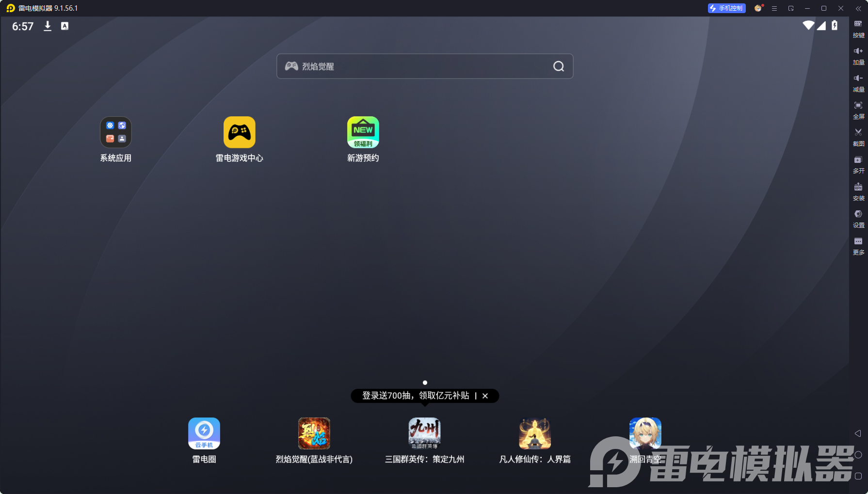868x494 pixels.
Task: Decrease volume with 减量
Action: (858, 83)
